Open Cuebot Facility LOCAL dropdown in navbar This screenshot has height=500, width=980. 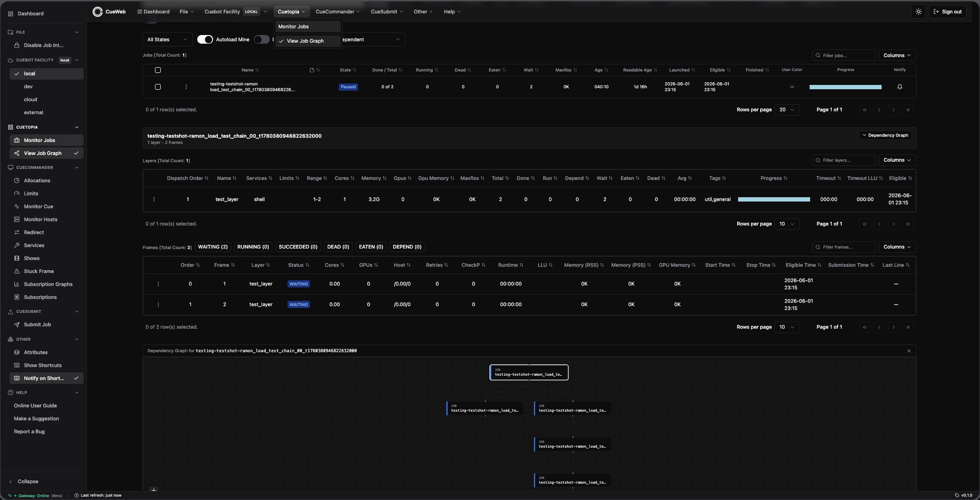pos(235,12)
